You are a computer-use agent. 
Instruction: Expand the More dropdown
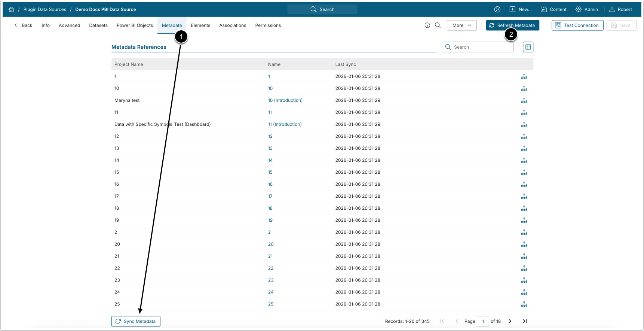coord(461,25)
